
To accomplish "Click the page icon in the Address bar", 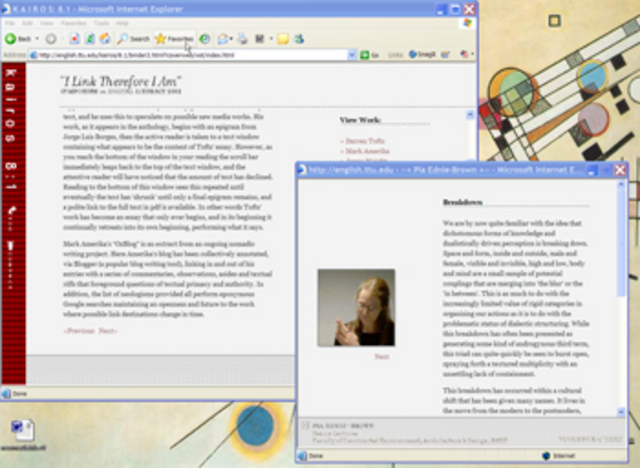I will [x=34, y=55].
